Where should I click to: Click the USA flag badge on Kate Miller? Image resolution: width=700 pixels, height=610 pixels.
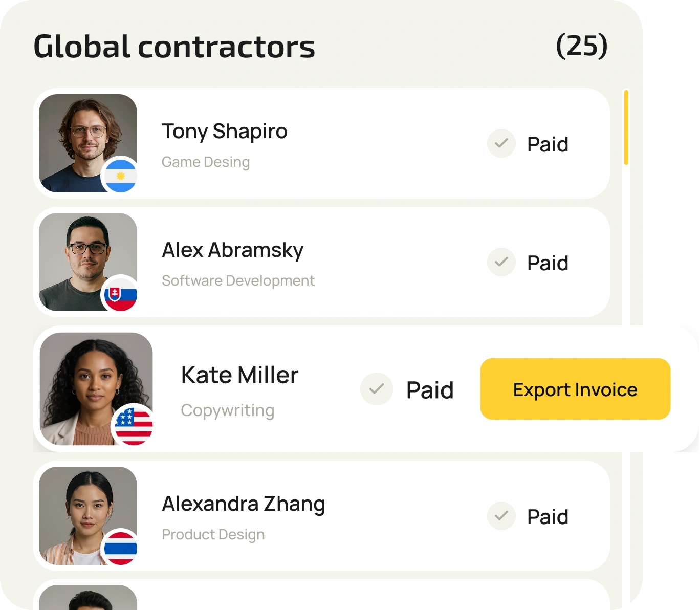coord(134,426)
